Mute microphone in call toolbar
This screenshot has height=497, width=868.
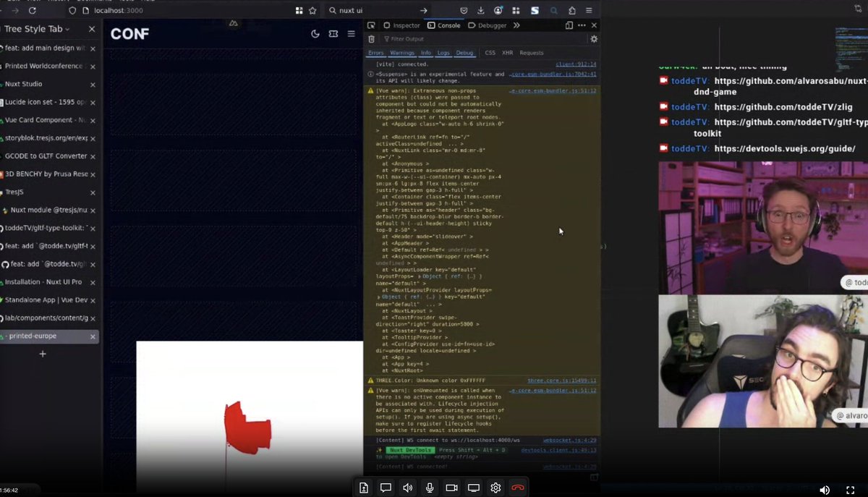point(430,488)
